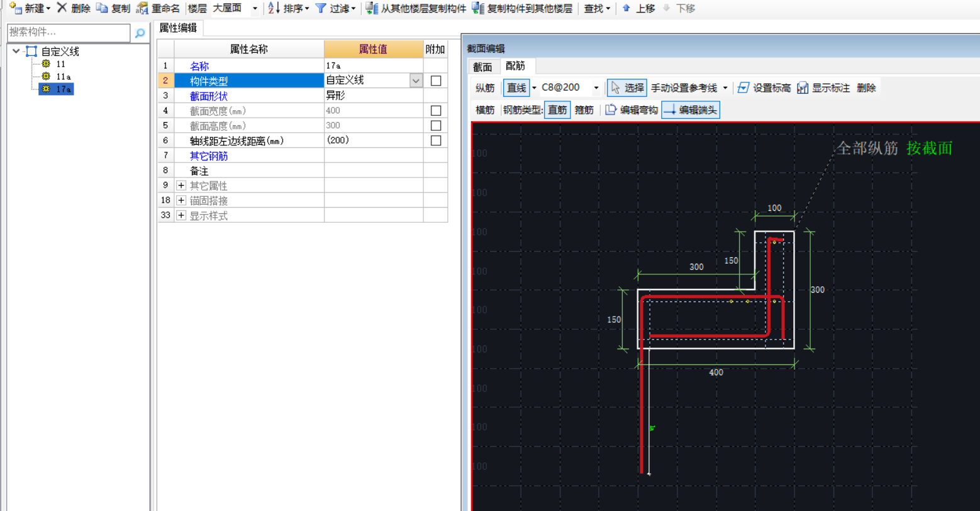
Task: Click the 横筋 toolbar item
Action: click(485, 109)
